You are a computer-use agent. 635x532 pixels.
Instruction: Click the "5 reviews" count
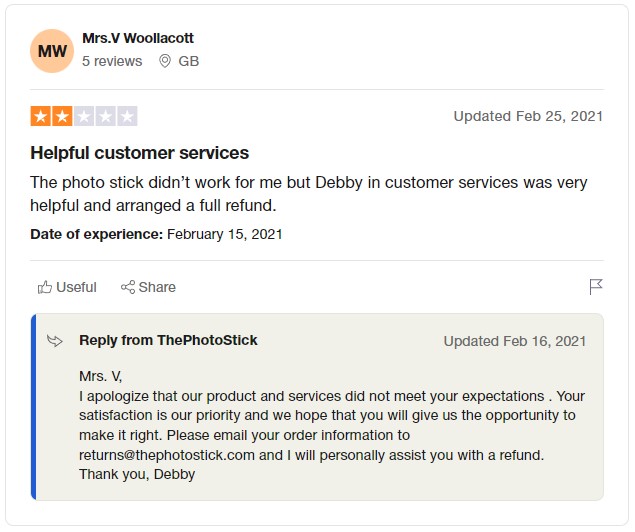[x=112, y=61]
